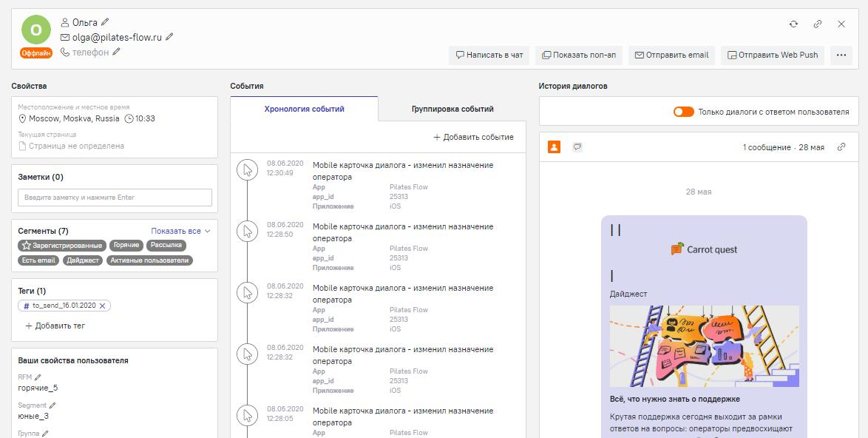Expand segments with Показать все
The height and width of the screenshot is (438, 868).
point(181,231)
